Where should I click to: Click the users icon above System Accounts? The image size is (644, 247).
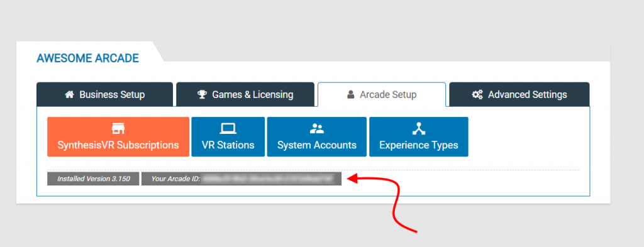coord(317,129)
